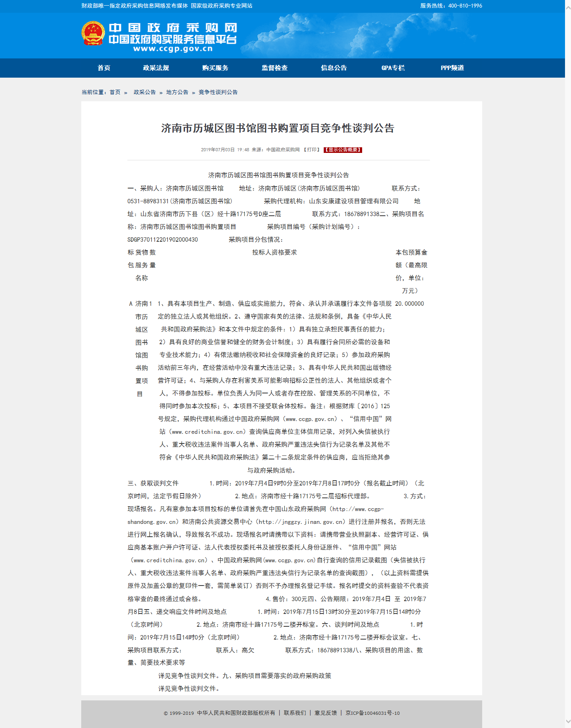
Task: Click breadcrumb link 竞争性谈判公告
Action: (218, 92)
